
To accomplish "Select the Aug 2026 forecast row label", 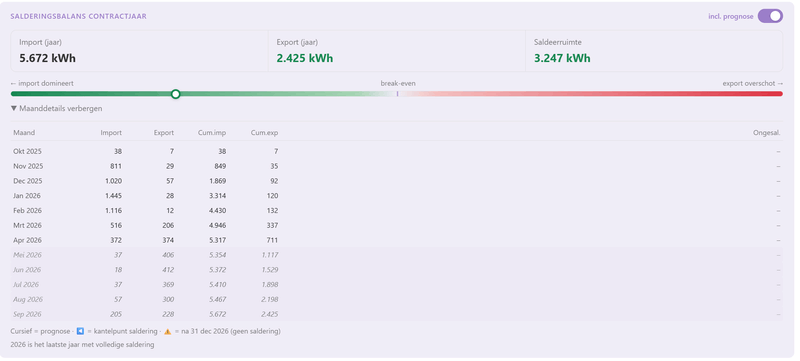I will coord(28,299).
